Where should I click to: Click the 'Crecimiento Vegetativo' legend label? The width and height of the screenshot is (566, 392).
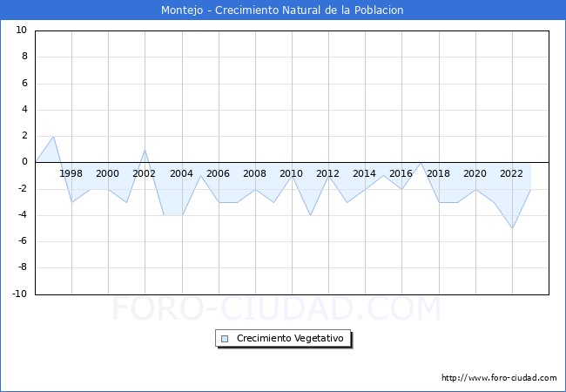[x=290, y=338]
